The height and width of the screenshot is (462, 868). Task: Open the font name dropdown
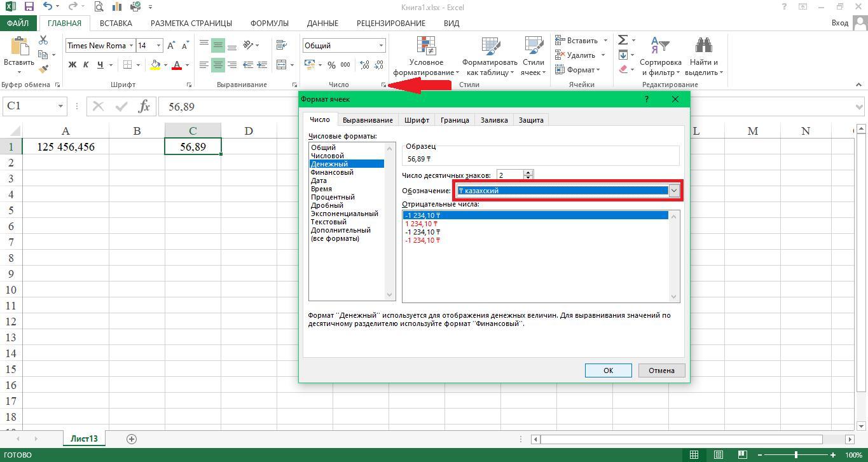point(131,46)
